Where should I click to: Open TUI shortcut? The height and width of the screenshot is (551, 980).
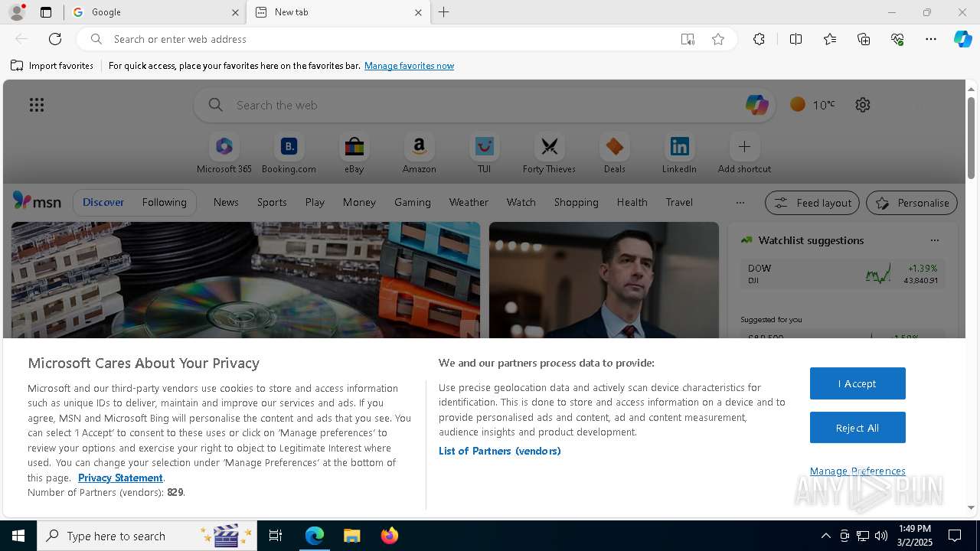[x=484, y=153]
